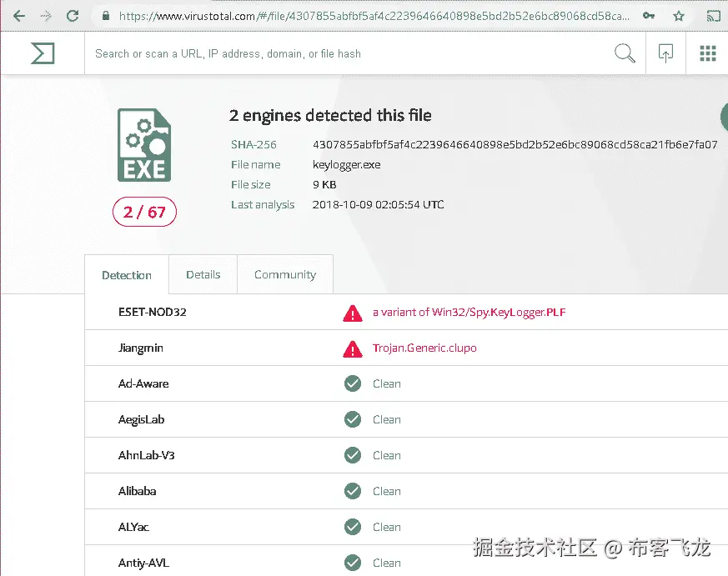
Task: Click green checkmark for AegisLab
Action: coord(353,419)
